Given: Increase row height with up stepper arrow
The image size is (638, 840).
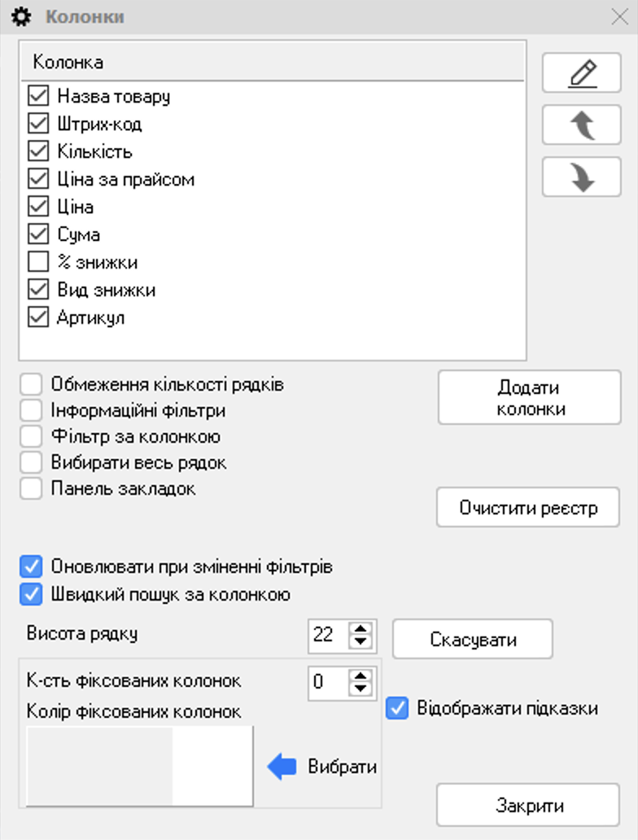Looking at the screenshot, I should [x=361, y=629].
